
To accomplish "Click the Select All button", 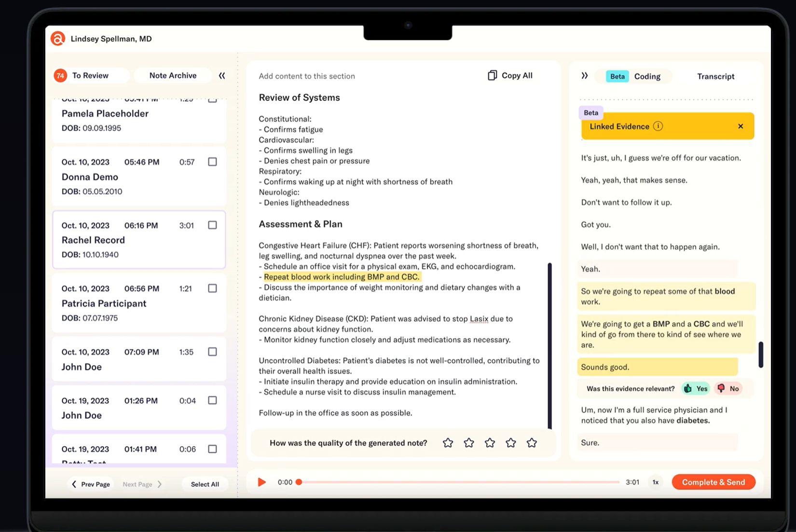I will coord(205,484).
